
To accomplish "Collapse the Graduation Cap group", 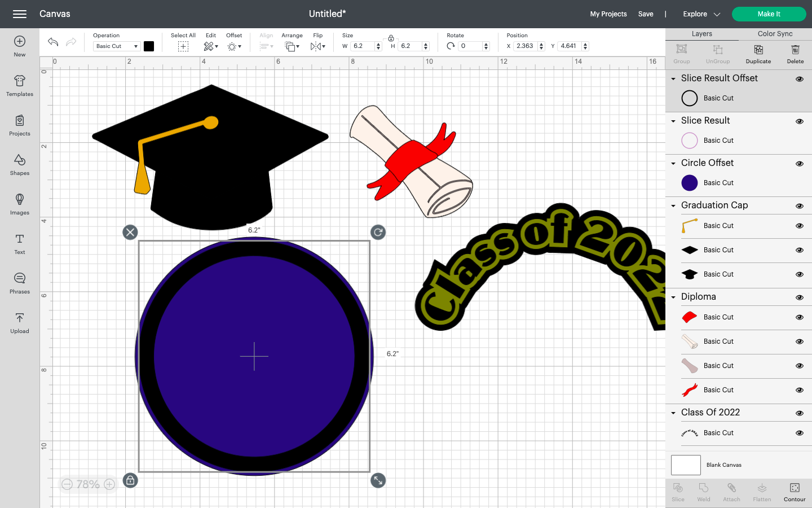I will click(x=673, y=206).
